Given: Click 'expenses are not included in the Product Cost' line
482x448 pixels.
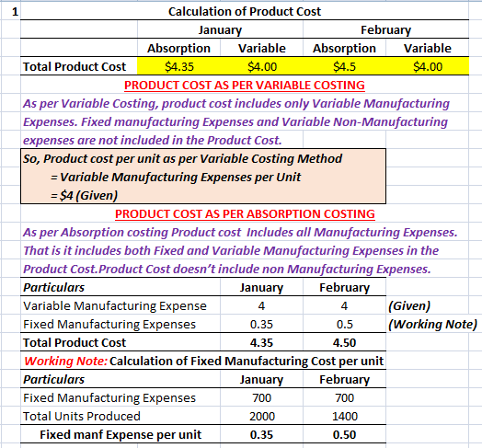Looking at the screenshot, I should tap(152, 140).
